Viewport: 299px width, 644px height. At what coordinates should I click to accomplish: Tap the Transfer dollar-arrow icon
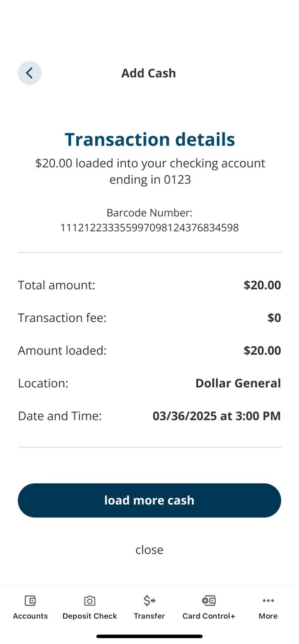tap(149, 600)
